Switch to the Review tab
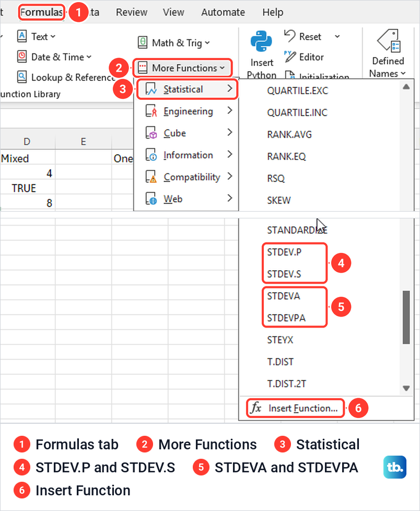The height and width of the screenshot is (511, 420). point(132,13)
